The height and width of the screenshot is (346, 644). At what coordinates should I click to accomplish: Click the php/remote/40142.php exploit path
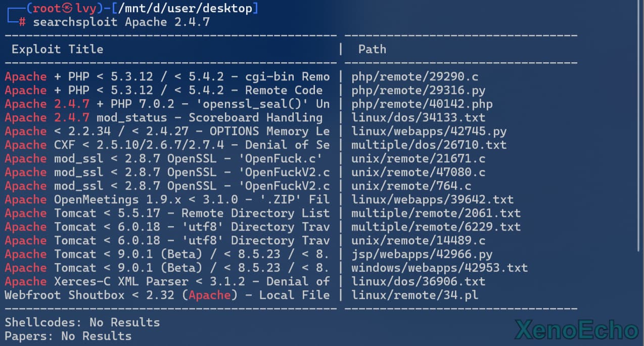pos(422,104)
